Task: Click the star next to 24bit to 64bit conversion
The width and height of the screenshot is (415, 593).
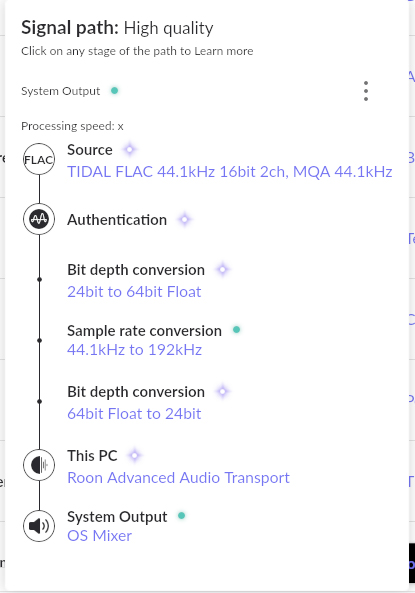Action: tap(222, 270)
